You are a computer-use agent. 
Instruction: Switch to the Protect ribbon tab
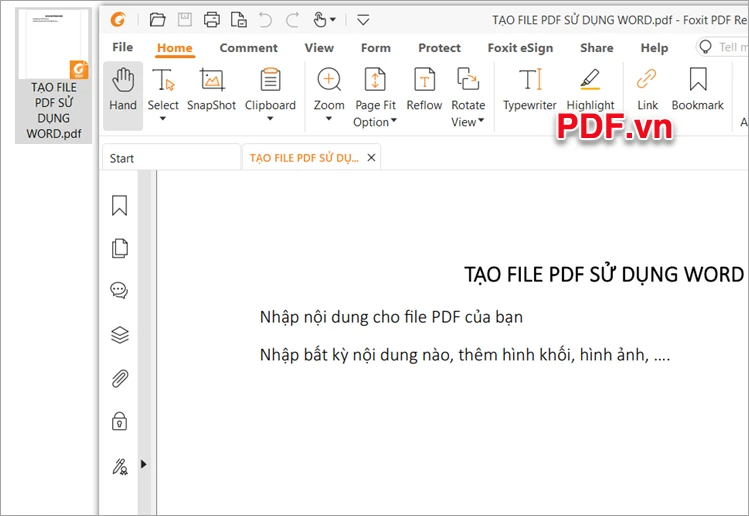pyautogui.click(x=439, y=48)
